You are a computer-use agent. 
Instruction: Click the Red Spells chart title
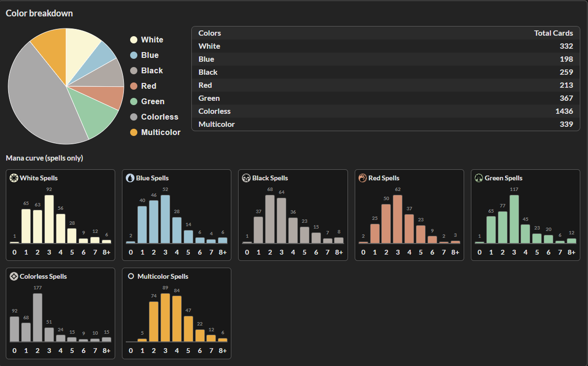click(384, 178)
